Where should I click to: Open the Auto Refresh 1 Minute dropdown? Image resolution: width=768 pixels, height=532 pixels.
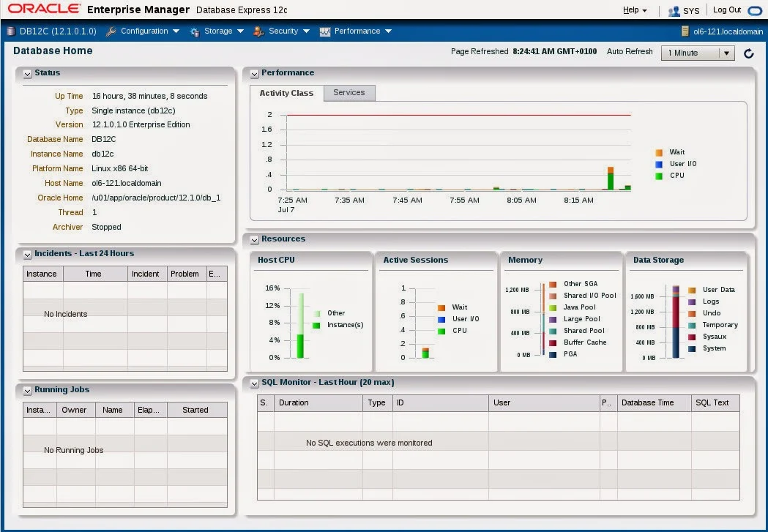pos(698,53)
